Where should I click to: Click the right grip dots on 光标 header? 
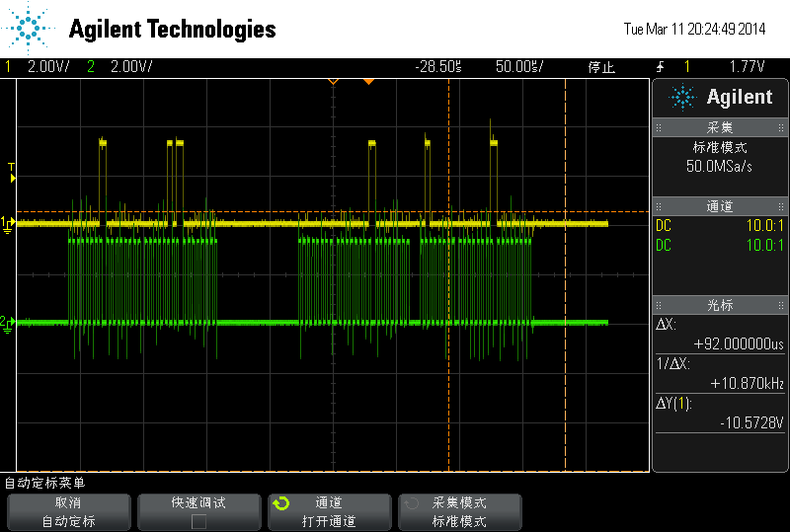781,305
